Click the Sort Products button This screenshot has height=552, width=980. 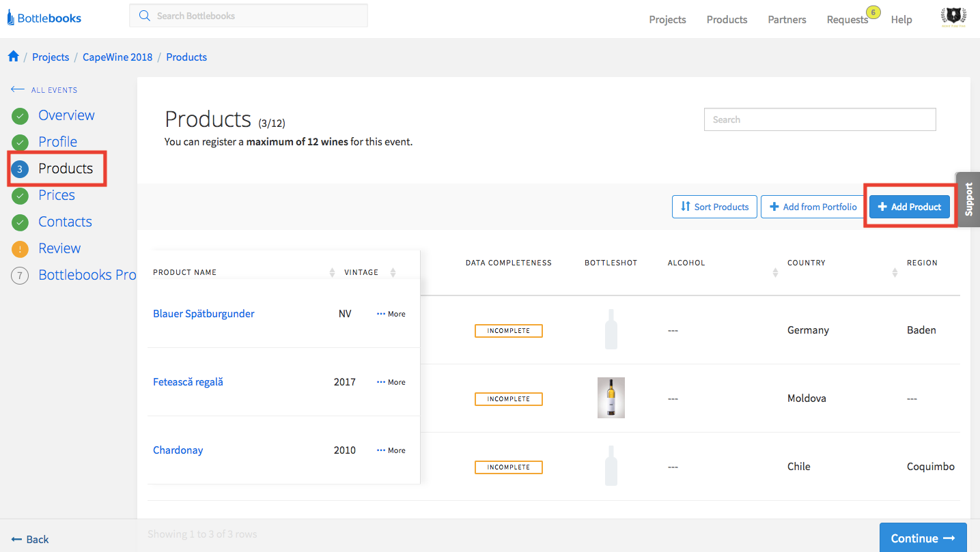click(x=714, y=207)
